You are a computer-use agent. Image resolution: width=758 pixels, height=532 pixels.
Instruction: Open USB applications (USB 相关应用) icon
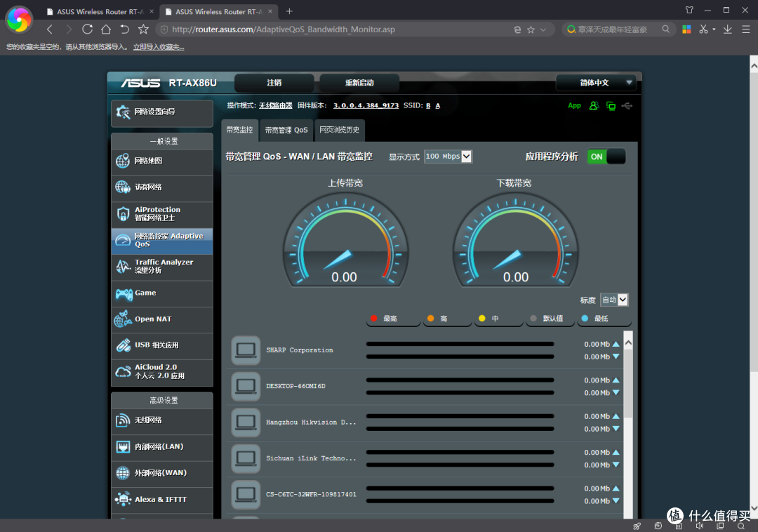[x=124, y=345]
